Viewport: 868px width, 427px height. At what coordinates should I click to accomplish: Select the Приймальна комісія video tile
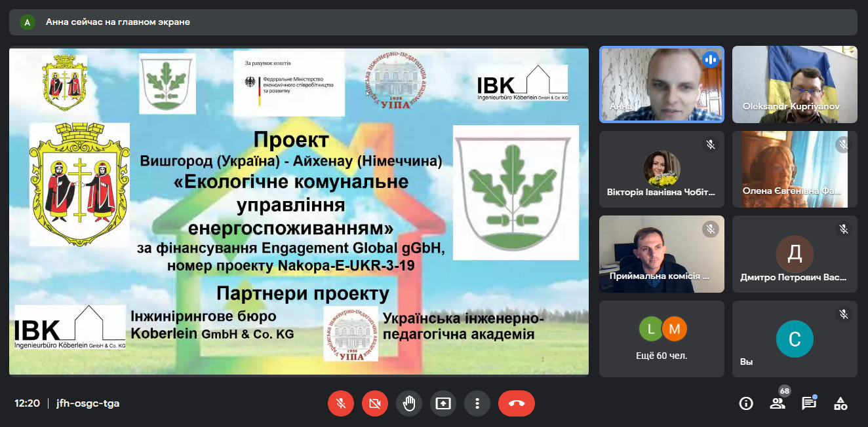point(661,254)
